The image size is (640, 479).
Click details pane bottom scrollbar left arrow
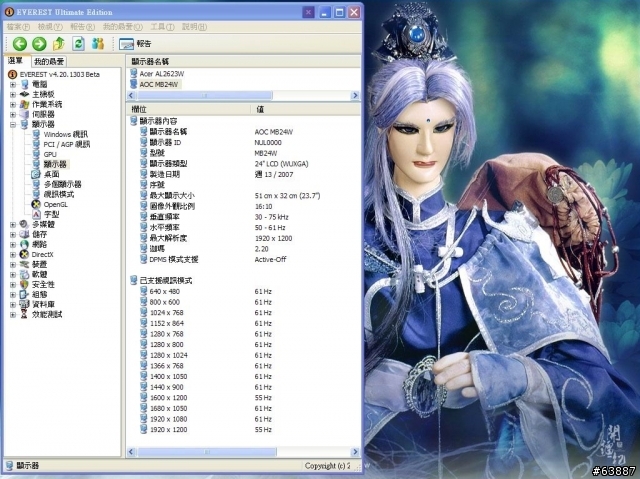(x=131, y=452)
